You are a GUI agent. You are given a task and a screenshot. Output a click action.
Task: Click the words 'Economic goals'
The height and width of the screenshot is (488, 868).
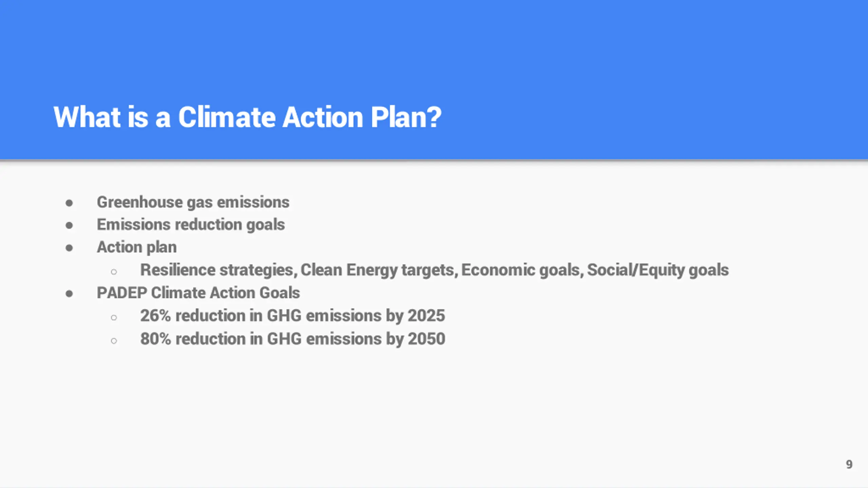[x=522, y=270]
